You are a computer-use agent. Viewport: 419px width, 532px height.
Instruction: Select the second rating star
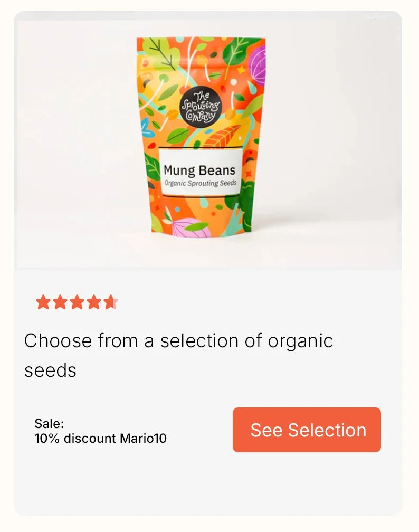click(60, 302)
